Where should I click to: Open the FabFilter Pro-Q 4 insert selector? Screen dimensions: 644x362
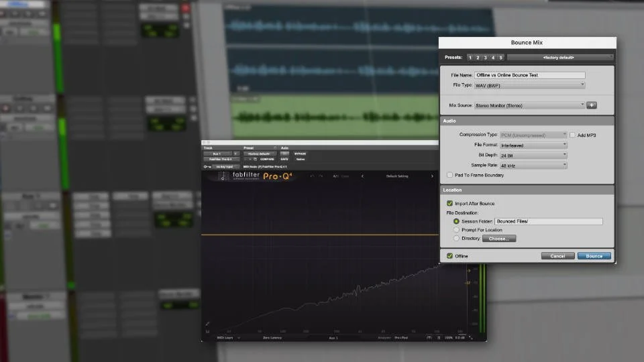[221, 160]
